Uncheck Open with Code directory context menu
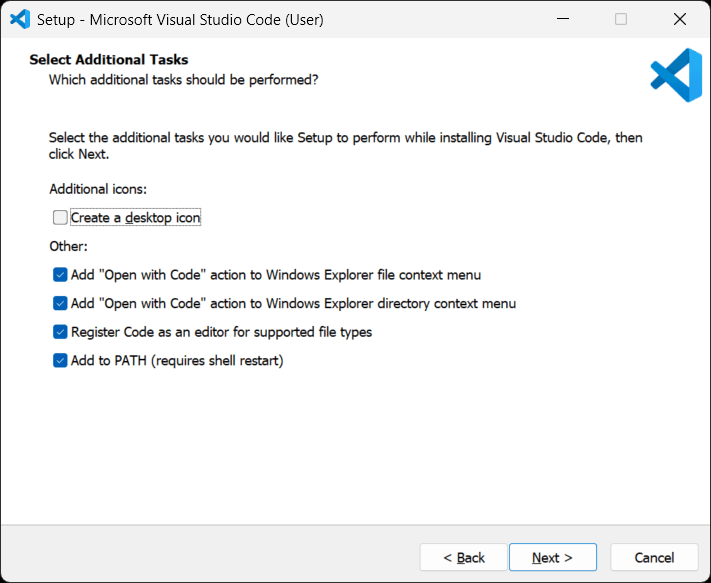 60,303
